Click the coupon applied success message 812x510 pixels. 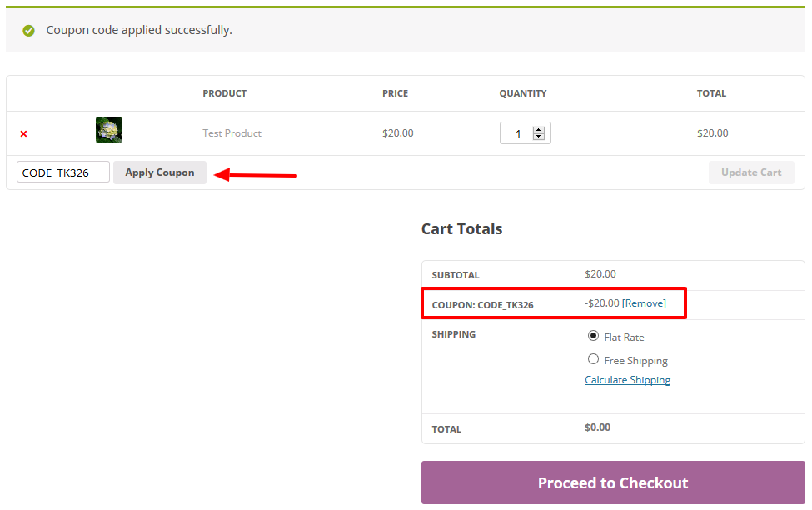pyautogui.click(x=139, y=30)
